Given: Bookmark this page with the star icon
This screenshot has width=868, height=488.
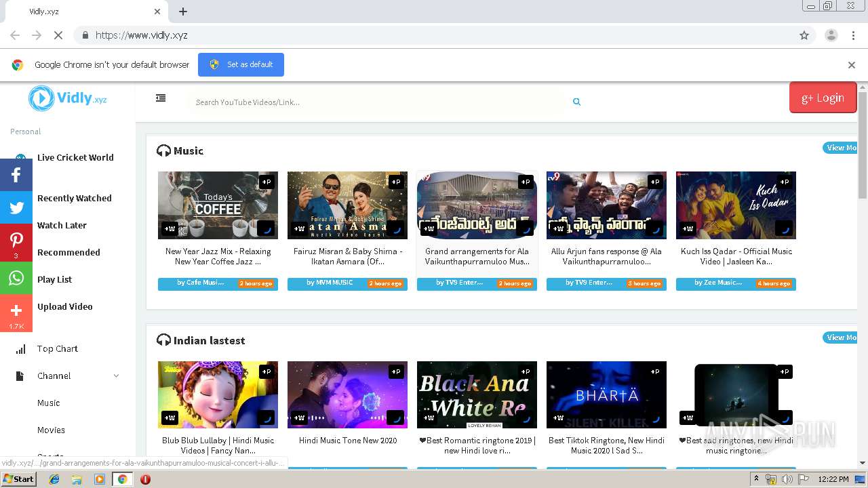Looking at the screenshot, I should click(804, 35).
